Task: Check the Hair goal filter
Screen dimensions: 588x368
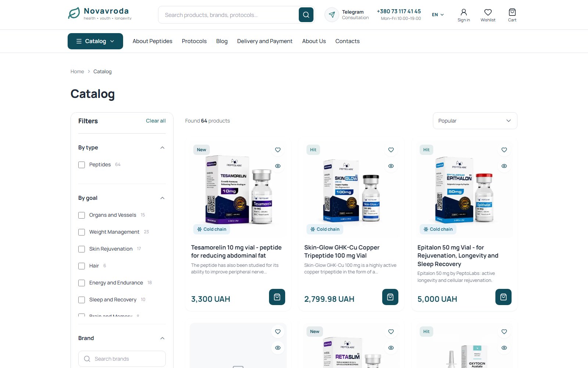Action: 82,266
